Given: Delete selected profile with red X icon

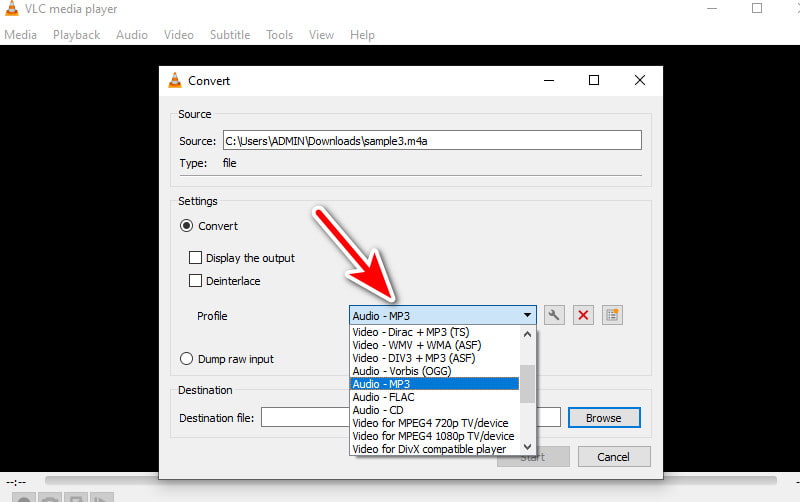Looking at the screenshot, I should coord(584,316).
